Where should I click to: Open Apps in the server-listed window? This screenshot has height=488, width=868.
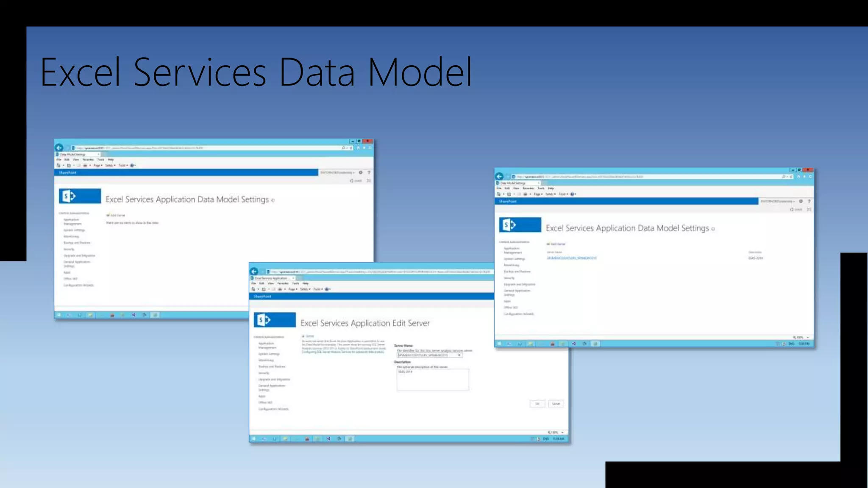507,301
